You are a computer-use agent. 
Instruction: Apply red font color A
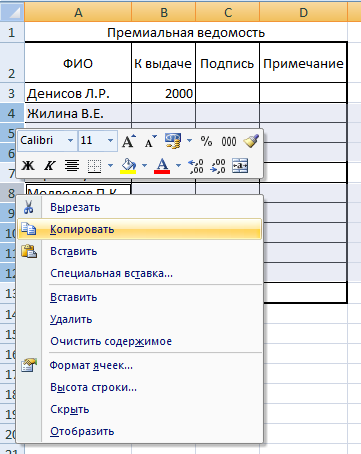pyautogui.click(x=162, y=165)
